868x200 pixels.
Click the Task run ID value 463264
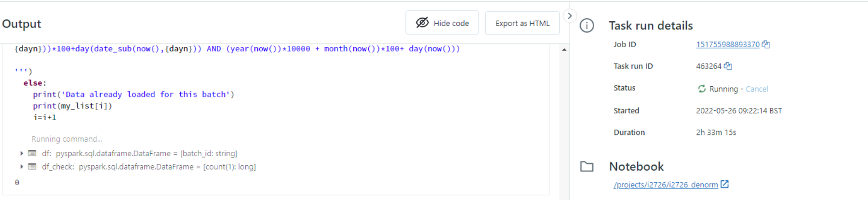tap(708, 66)
